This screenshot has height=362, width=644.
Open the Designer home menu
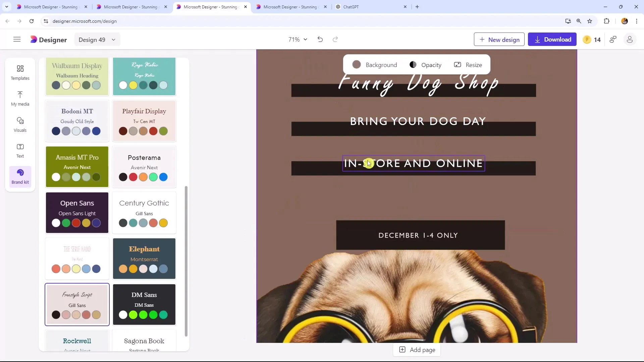17,39
